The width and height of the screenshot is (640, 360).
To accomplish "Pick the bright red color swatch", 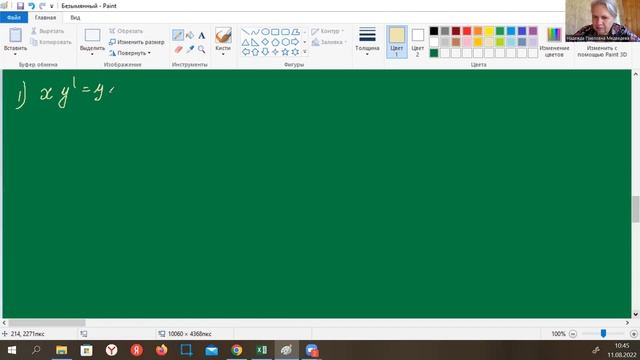I will coord(467,31).
